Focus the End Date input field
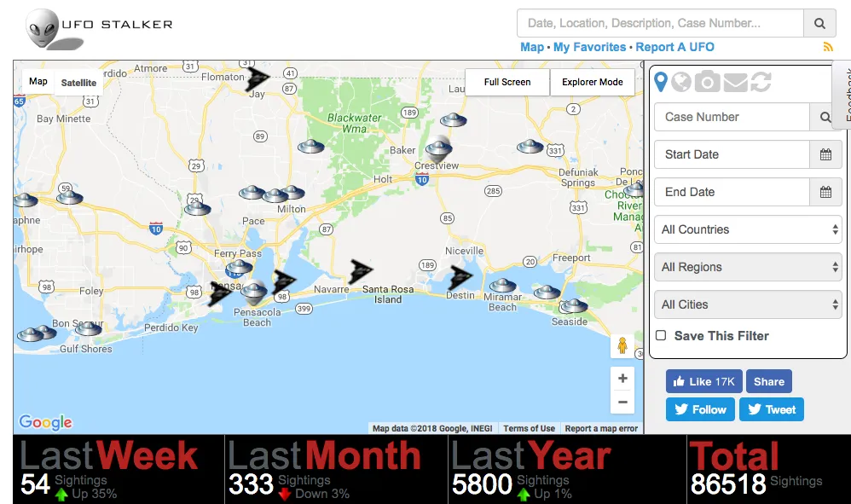 click(732, 192)
